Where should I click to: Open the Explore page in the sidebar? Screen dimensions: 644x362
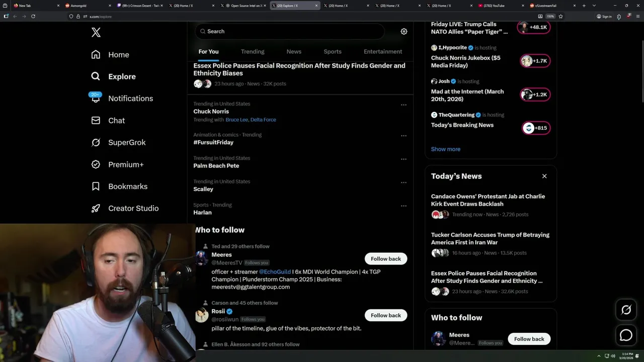114,76
